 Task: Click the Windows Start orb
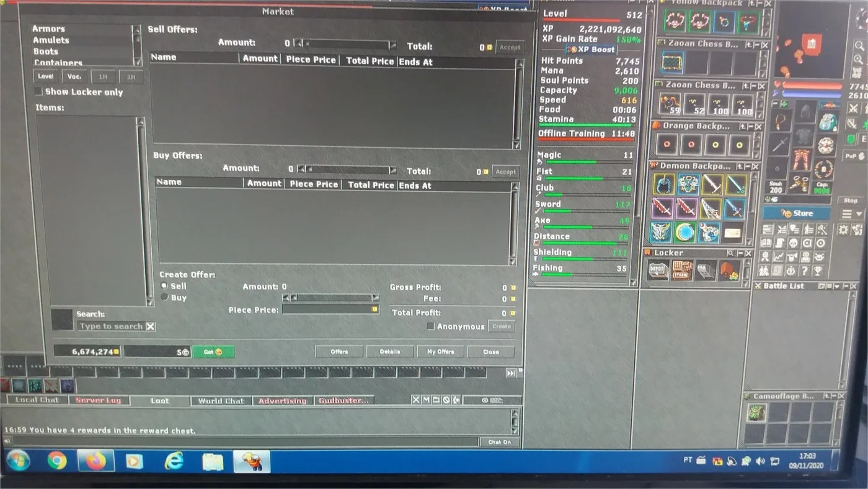(x=18, y=460)
